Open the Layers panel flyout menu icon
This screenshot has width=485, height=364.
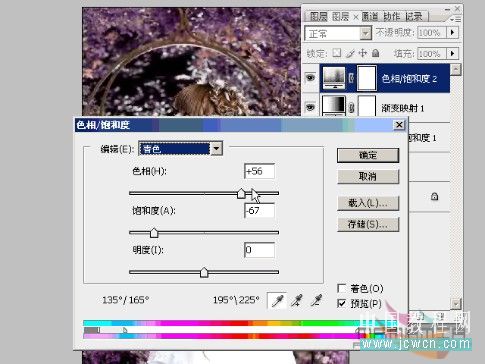pyautogui.click(x=456, y=19)
